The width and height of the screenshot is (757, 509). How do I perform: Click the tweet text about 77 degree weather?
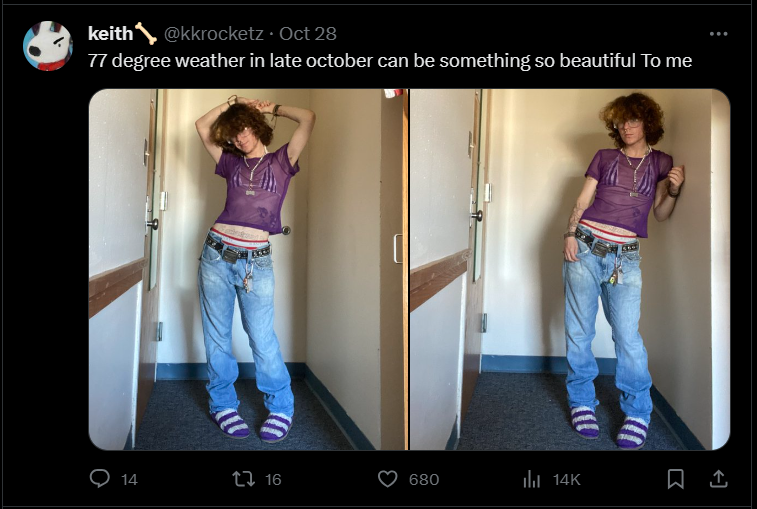[x=390, y=60]
